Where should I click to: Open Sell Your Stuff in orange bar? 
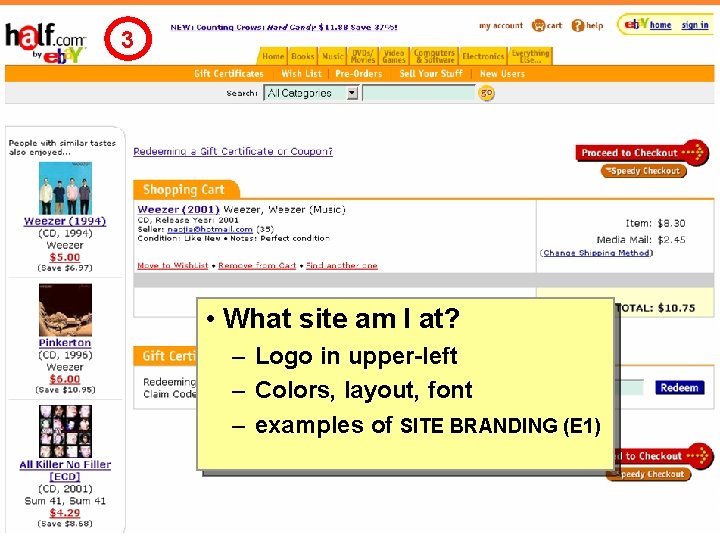click(x=431, y=74)
